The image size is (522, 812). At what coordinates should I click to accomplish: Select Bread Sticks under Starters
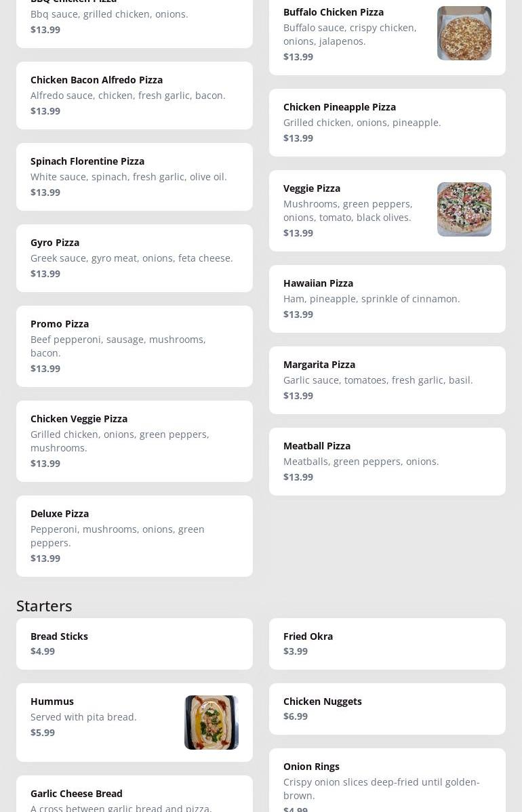(x=134, y=644)
